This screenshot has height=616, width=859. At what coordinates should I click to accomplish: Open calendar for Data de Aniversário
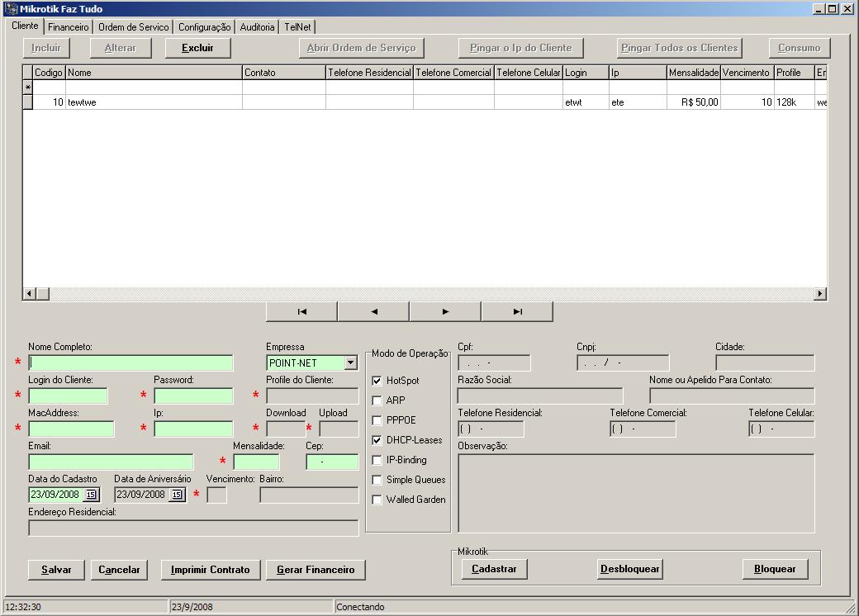[x=177, y=495]
